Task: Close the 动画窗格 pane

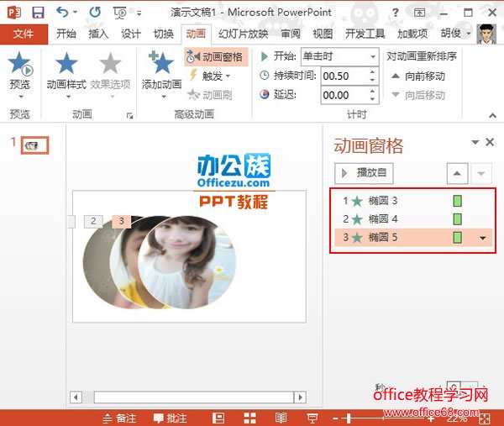Action: coord(490,142)
